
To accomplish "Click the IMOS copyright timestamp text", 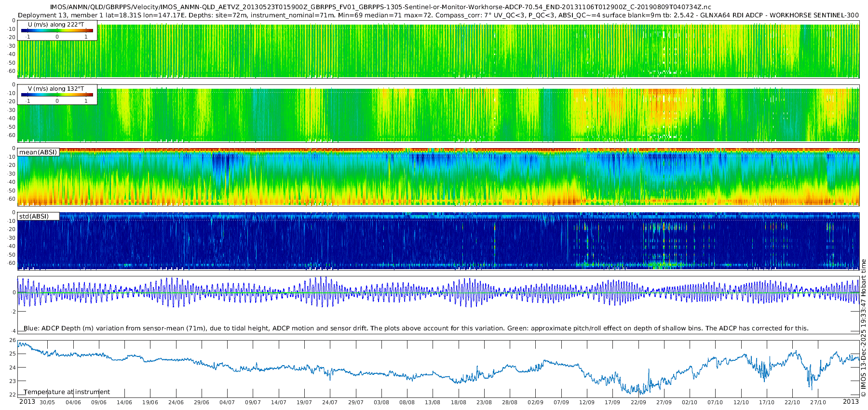I will (863, 328).
